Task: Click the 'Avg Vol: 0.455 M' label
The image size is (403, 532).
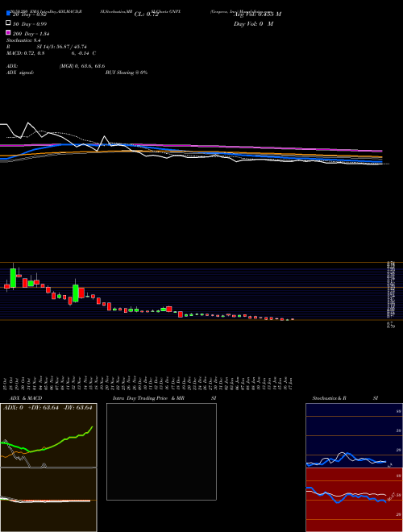Action: click(x=257, y=15)
